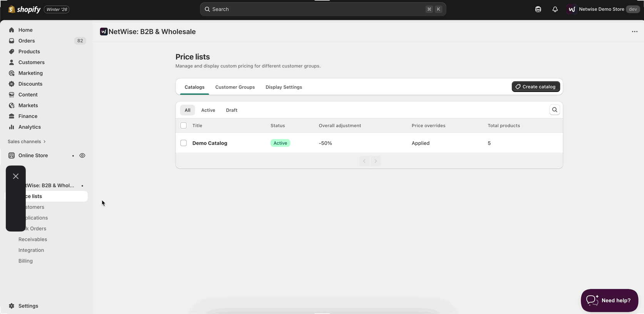
Task: Click the Applied price overrides cell
Action: [420, 143]
